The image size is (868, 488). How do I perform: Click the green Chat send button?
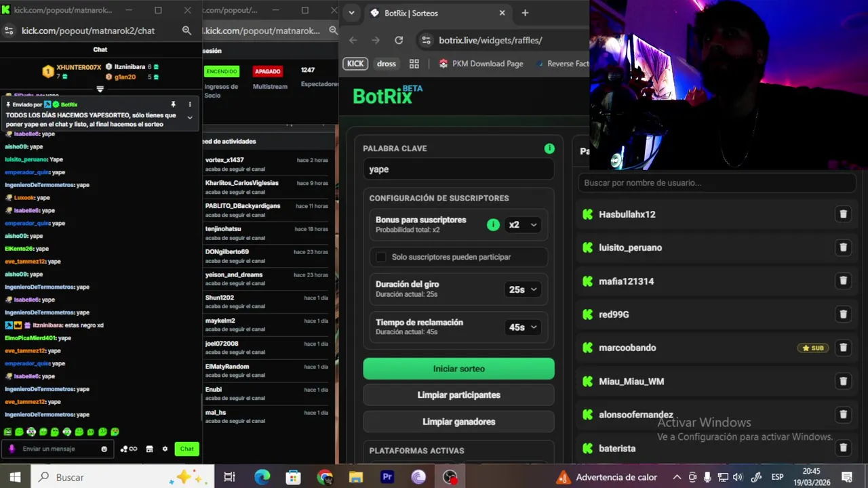tap(187, 449)
